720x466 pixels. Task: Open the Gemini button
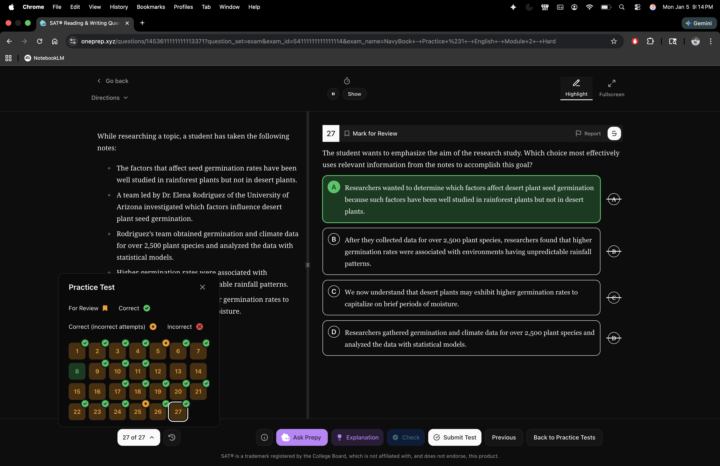[x=699, y=23]
